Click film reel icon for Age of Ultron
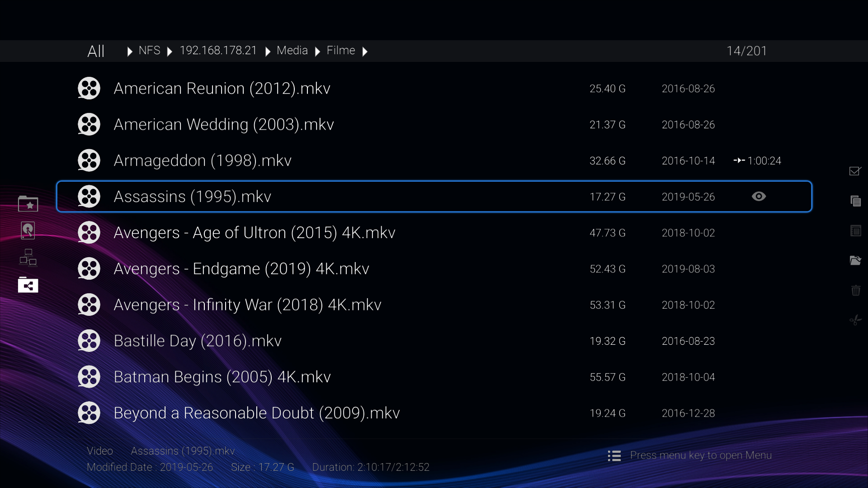This screenshot has width=868, height=488. pyautogui.click(x=89, y=233)
